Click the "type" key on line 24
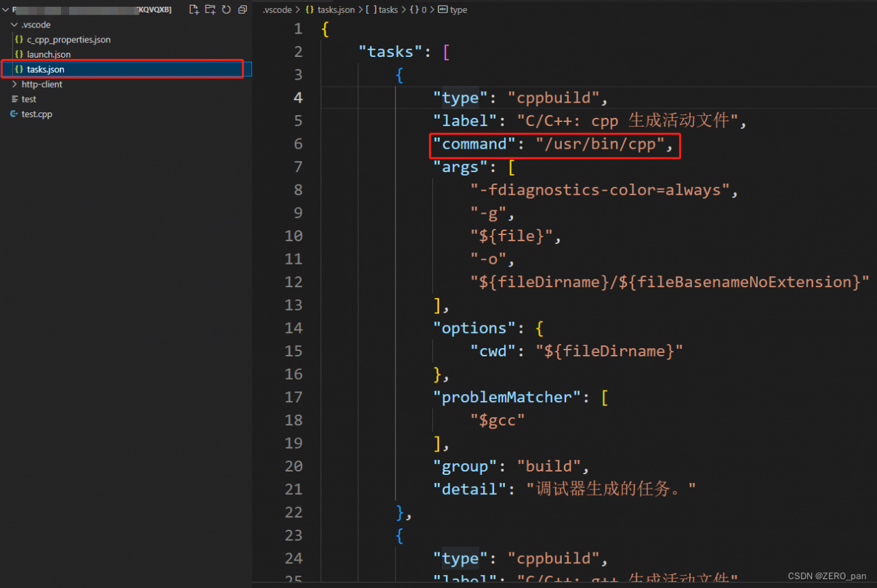Image resolution: width=877 pixels, height=588 pixels. click(x=460, y=559)
